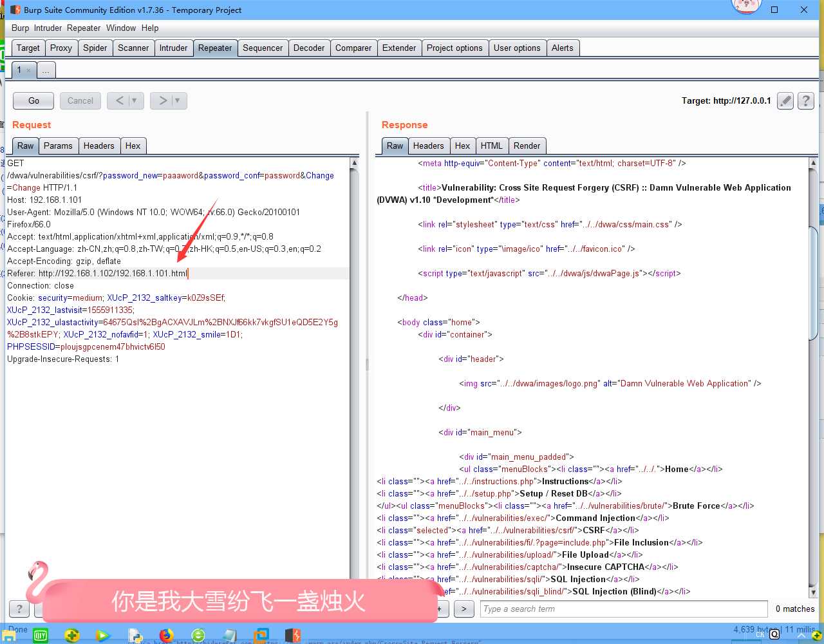This screenshot has width=824, height=644.
Task: Show request Hex tab
Action: coord(133,146)
